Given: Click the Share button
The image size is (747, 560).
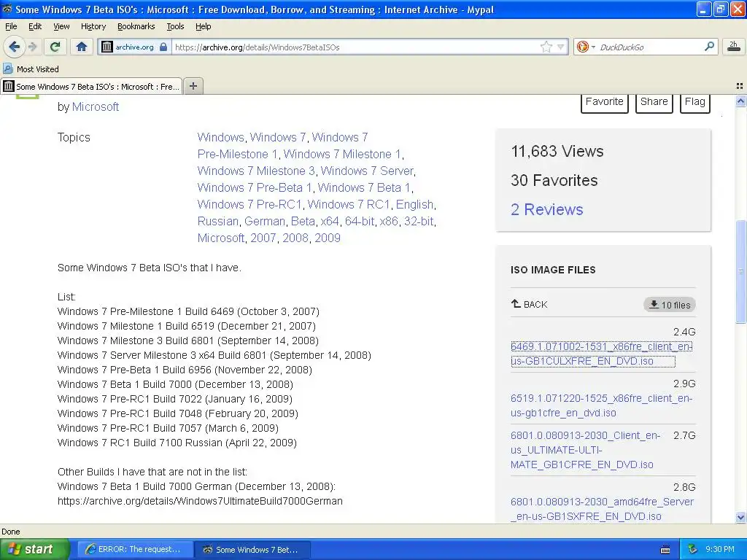Looking at the screenshot, I should (654, 102).
